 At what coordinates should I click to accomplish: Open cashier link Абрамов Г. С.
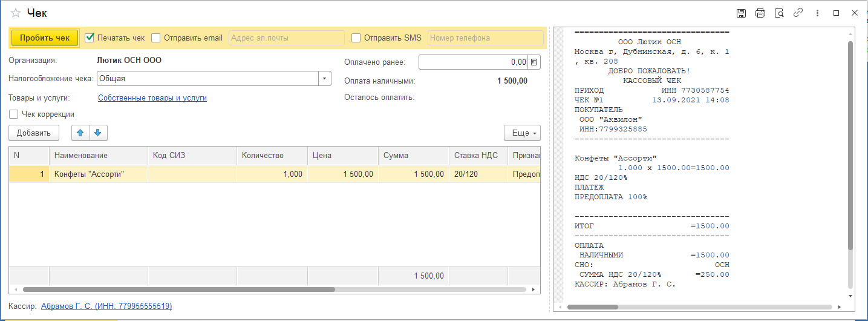(x=106, y=306)
